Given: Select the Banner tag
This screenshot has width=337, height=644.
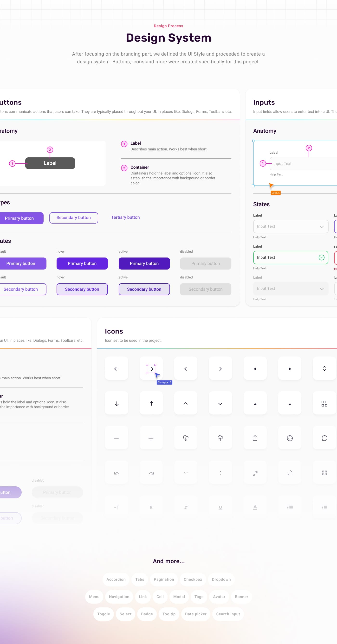Looking at the screenshot, I should 241,597.
